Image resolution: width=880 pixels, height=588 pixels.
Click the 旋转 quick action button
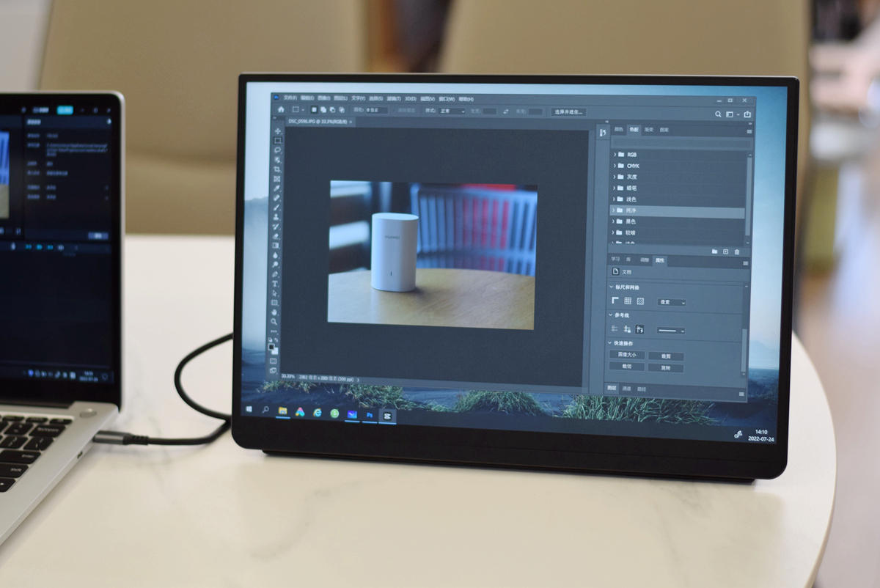[x=666, y=368]
